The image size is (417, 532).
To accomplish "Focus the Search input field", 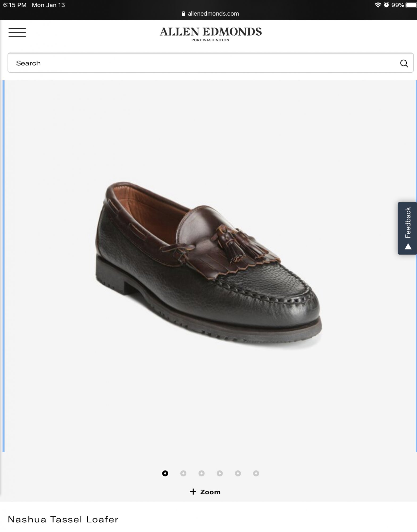I will click(211, 63).
